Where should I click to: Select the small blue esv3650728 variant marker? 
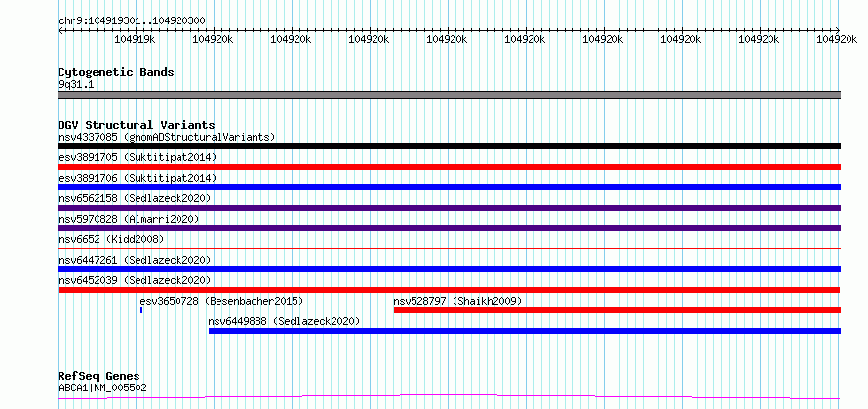(141, 310)
